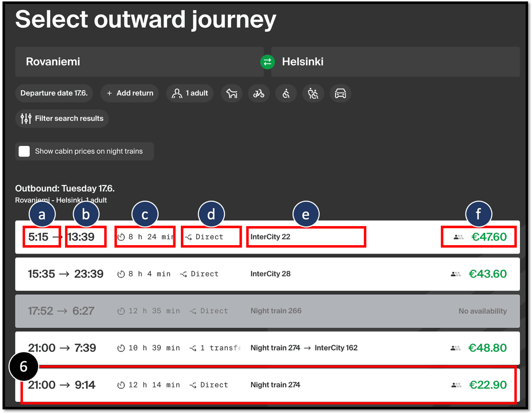Edit Helsinki destination station field
The height and width of the screenshot is (414, 532).
395,62
